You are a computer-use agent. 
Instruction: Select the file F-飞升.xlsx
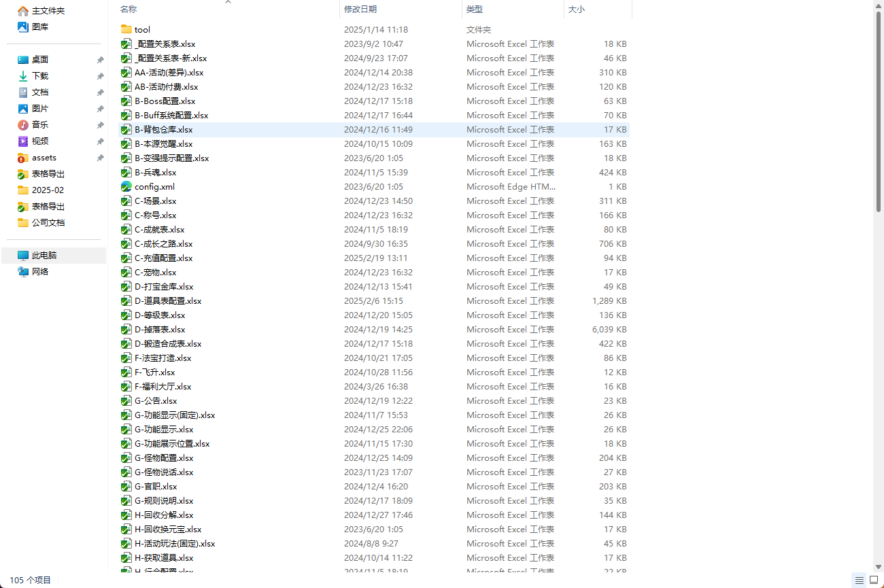(154, 372)
